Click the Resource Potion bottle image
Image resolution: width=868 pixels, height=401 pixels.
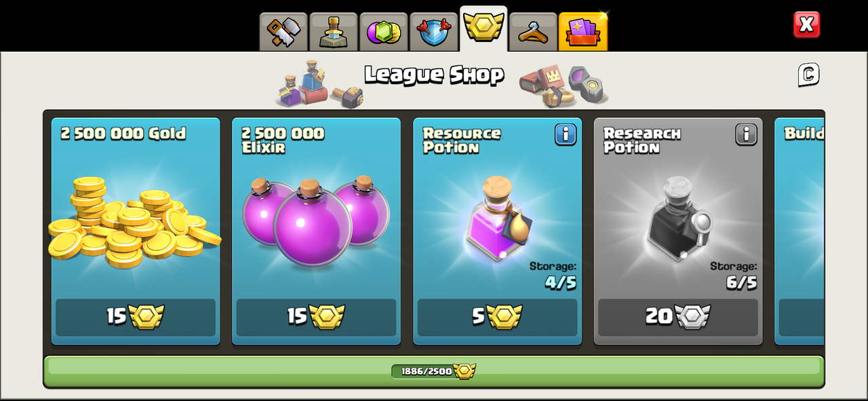coord(498,218)
